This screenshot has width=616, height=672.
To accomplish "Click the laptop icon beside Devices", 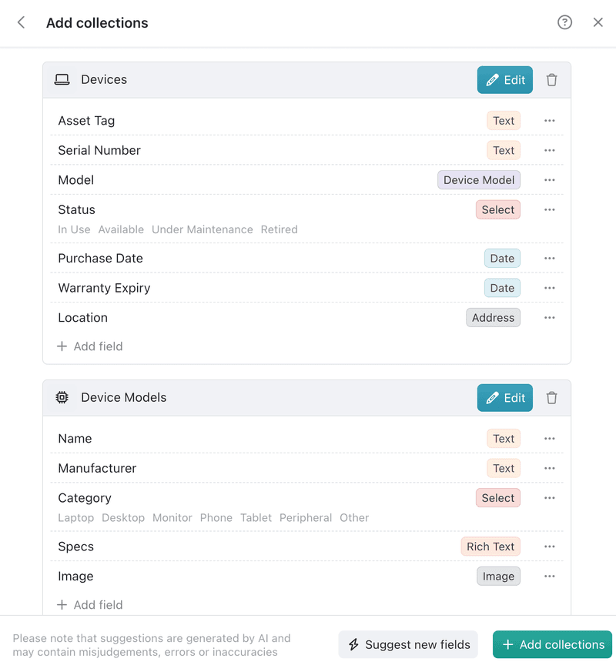I will [x=62, y=79].
